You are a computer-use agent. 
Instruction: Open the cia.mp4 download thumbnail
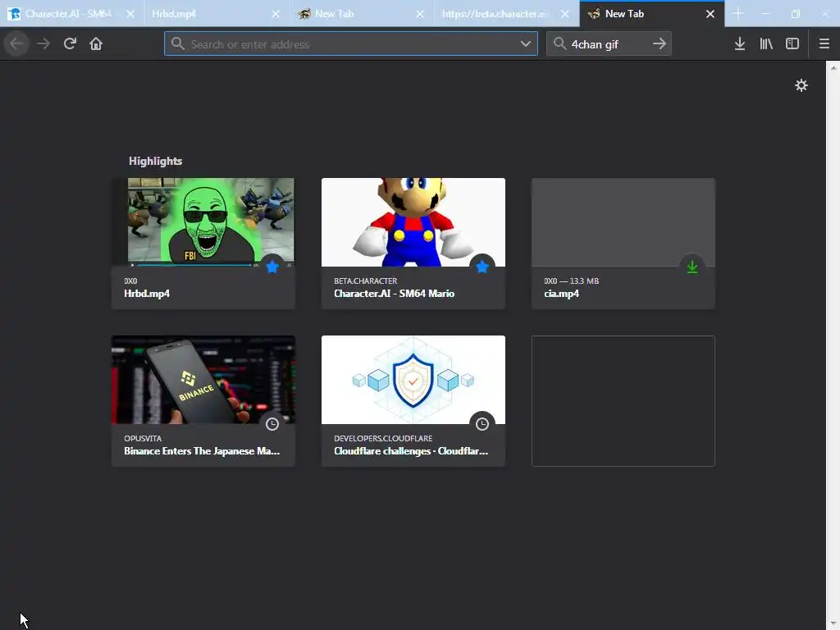[x=623, y=221]
